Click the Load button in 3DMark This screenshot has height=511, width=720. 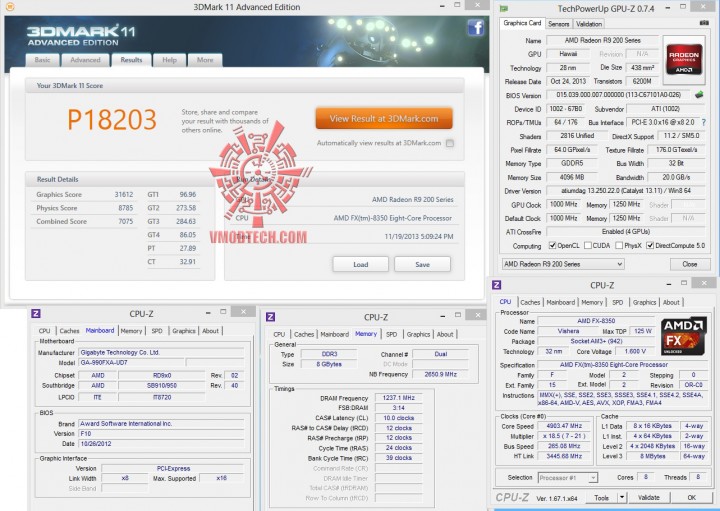[x=360, y=264]
